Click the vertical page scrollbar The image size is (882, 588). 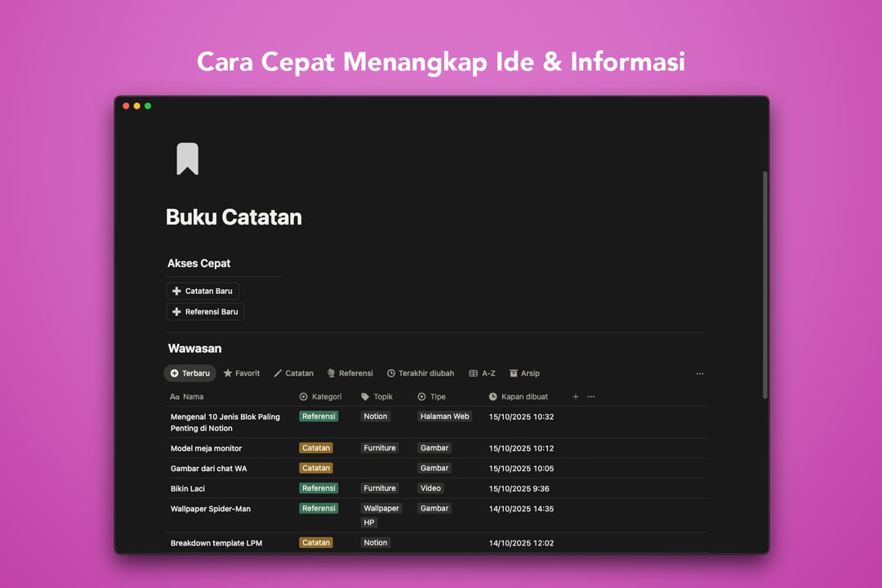(x=765, y=286)
